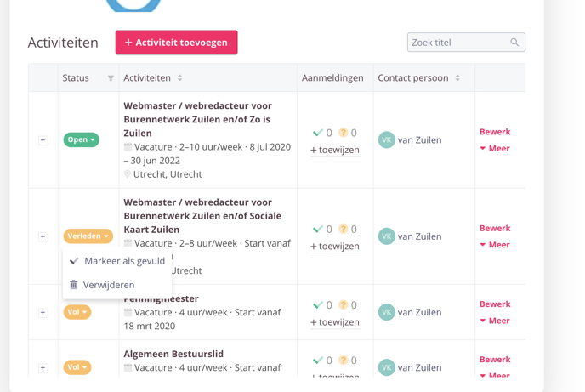Image resolution: width=585 pixels, height=392 pixels.
Task: Open the Verleden status dropdown
Action: pos(88,236)
